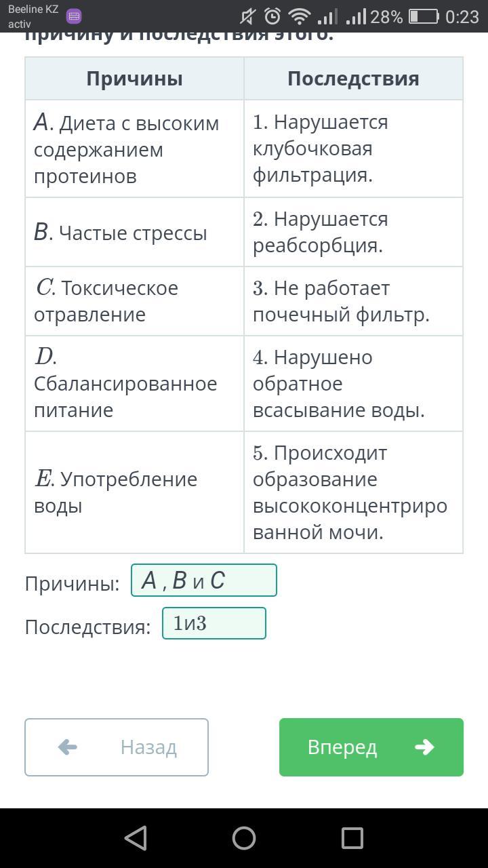Image resolution: width=488 pixels, height=868 pixels.
Task: Tap the recent apps square icon
Action: click(352, 838)
